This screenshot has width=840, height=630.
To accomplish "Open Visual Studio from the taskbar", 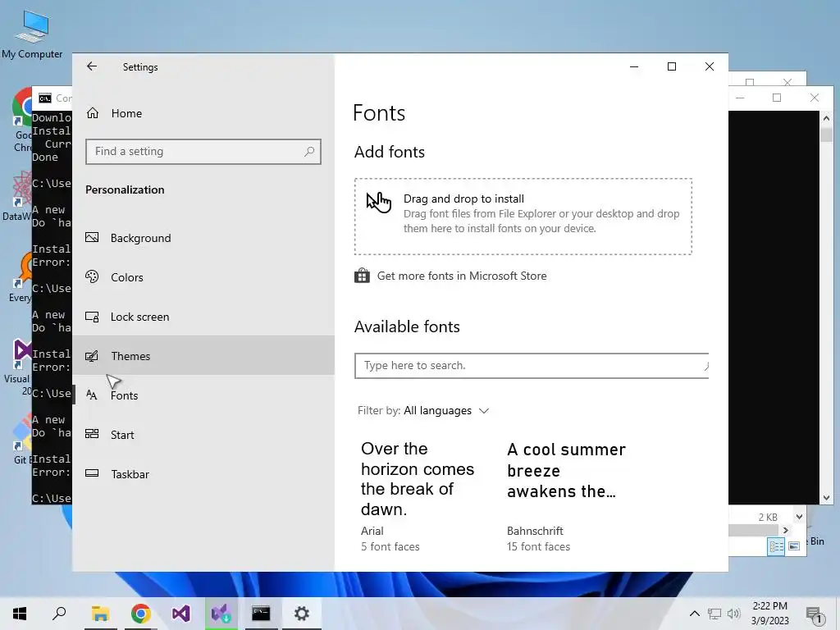I will 180,614.
